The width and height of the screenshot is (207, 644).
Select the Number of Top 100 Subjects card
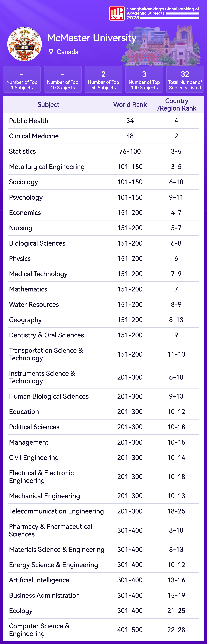pyautogui.click(x=144, y=80)
